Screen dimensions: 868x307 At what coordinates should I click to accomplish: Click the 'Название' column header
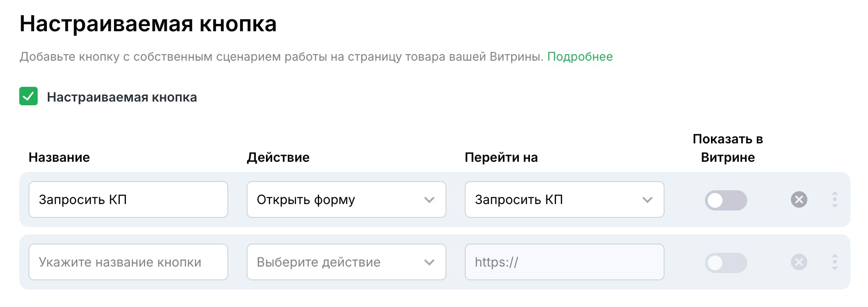(59, 157)
